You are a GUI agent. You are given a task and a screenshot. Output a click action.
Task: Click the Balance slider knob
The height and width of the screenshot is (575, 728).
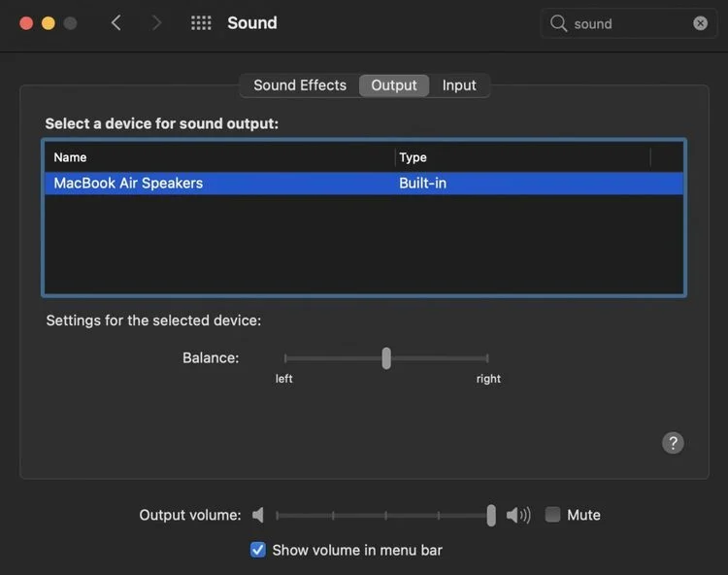(386, 358)
